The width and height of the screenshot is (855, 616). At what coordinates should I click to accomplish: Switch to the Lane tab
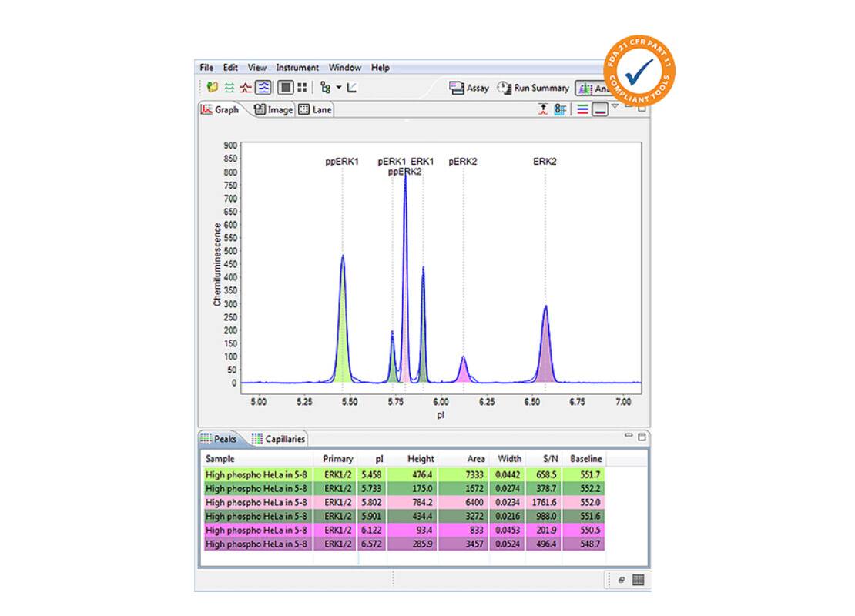click(x=315, y=109)
